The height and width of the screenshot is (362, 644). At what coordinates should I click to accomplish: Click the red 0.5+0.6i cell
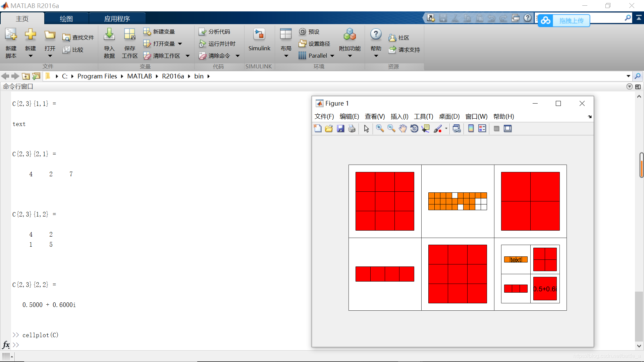pyautogui.click(x=545, y=289)
